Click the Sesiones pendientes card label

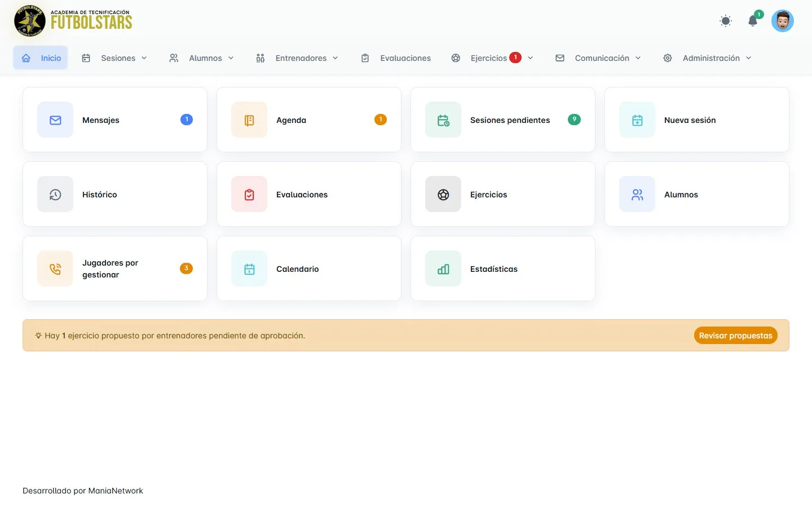(510, 120)
